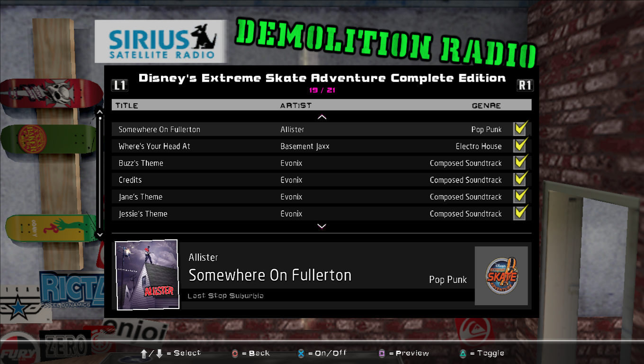Toggle off the Jessie's Theme checkbox
Screen dimensions: 644x364
(520, 213)
